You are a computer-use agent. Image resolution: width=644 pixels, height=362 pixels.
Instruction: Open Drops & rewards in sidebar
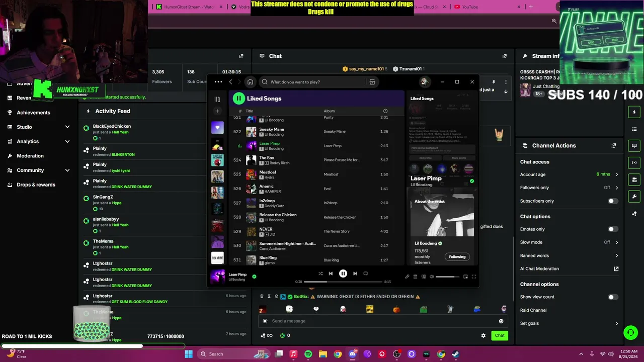click(36, 185)
